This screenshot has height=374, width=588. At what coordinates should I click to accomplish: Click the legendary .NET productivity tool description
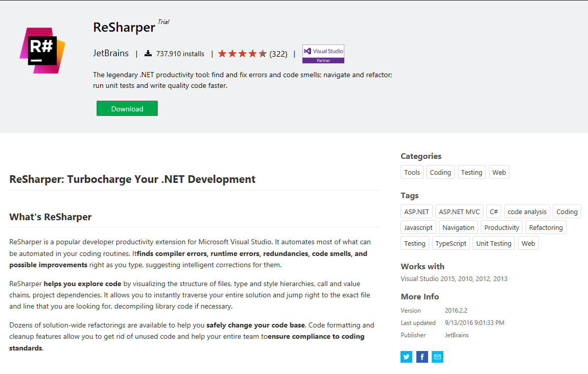tap(243, 80)
